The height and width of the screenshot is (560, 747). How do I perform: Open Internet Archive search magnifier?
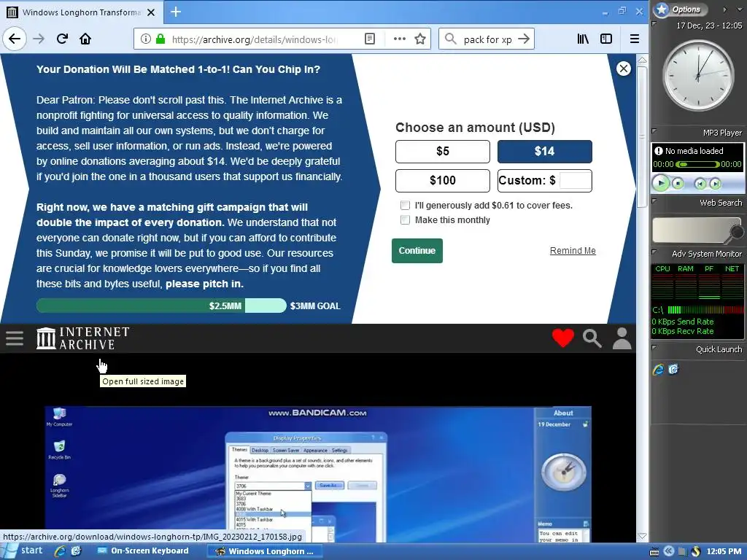pyautogui.click(x=592, y=338)
